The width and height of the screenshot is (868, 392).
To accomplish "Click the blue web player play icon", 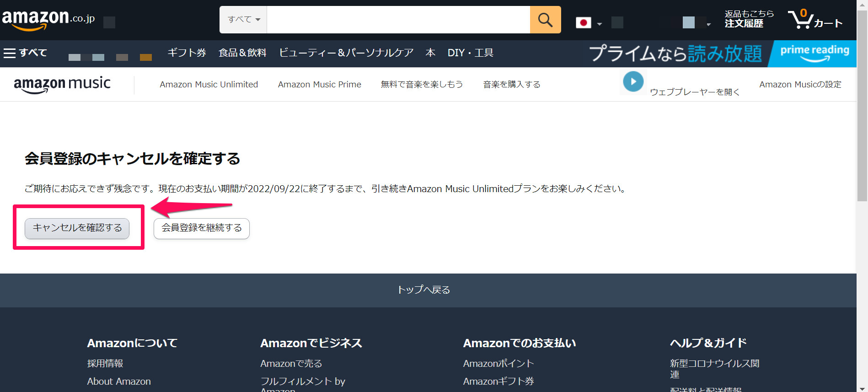I will click(633, 82).
